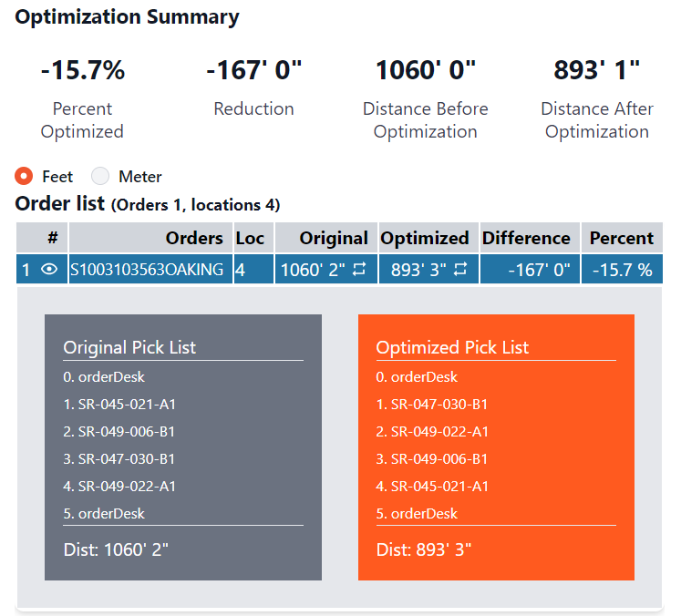Click the Difference column header
681x616 pixels.
(x=526, y=238)
